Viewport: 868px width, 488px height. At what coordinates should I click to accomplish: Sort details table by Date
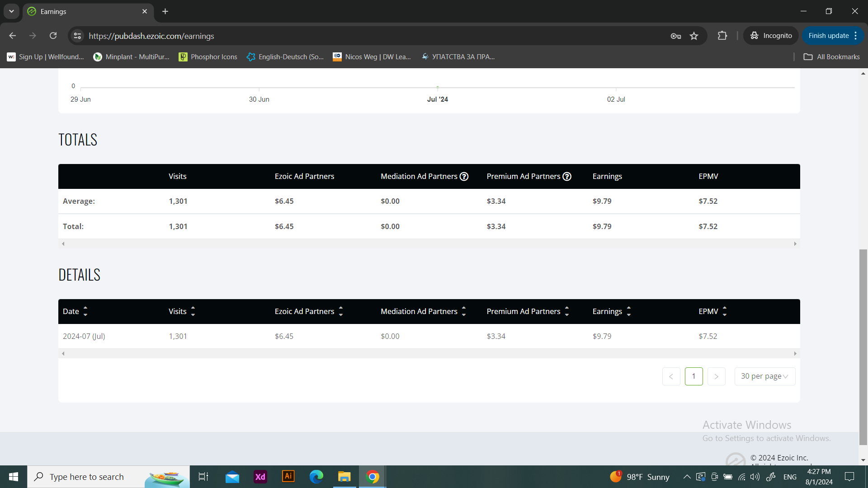coord(85,311)
